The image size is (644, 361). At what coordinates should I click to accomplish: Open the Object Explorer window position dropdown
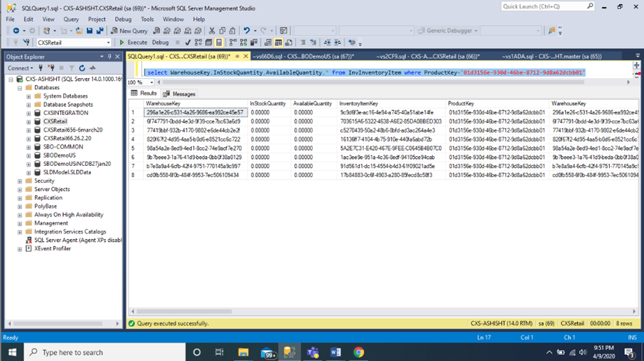tap(102, 57)
